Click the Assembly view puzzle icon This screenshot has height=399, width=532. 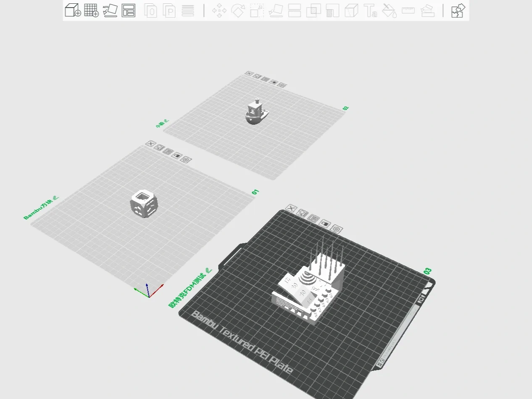point(458,10)
